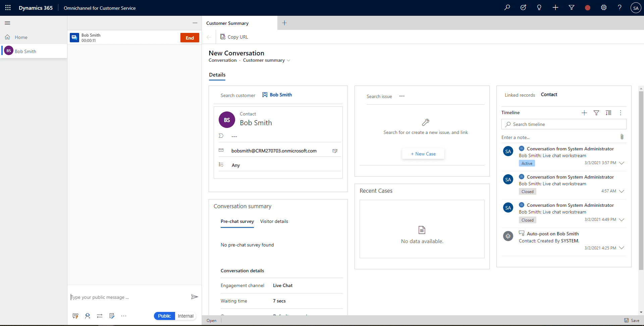Switch the message mode to Internal
The image size is (644, 326).
[x=185, y=316]
